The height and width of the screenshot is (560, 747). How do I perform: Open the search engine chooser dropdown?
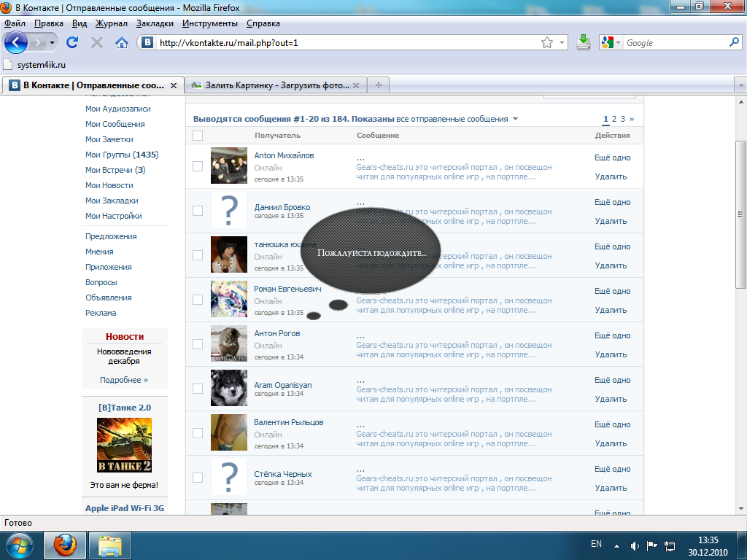click(x=618, y=42)
